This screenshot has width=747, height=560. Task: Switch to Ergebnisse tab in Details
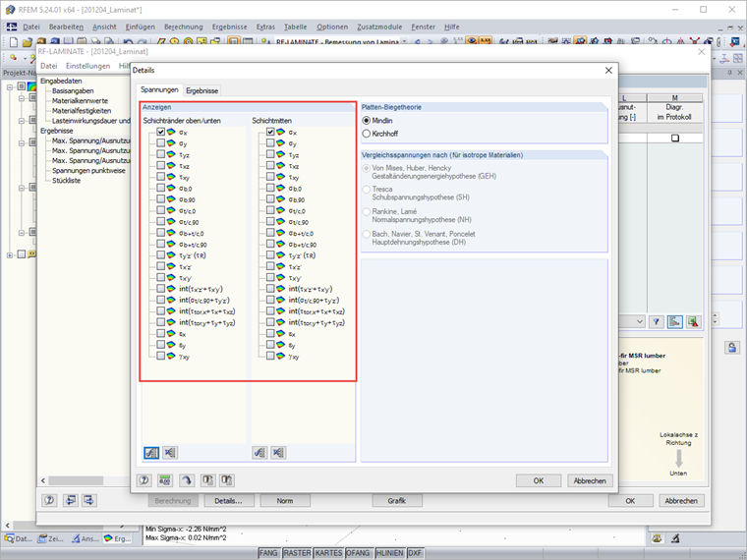point(202,90)
